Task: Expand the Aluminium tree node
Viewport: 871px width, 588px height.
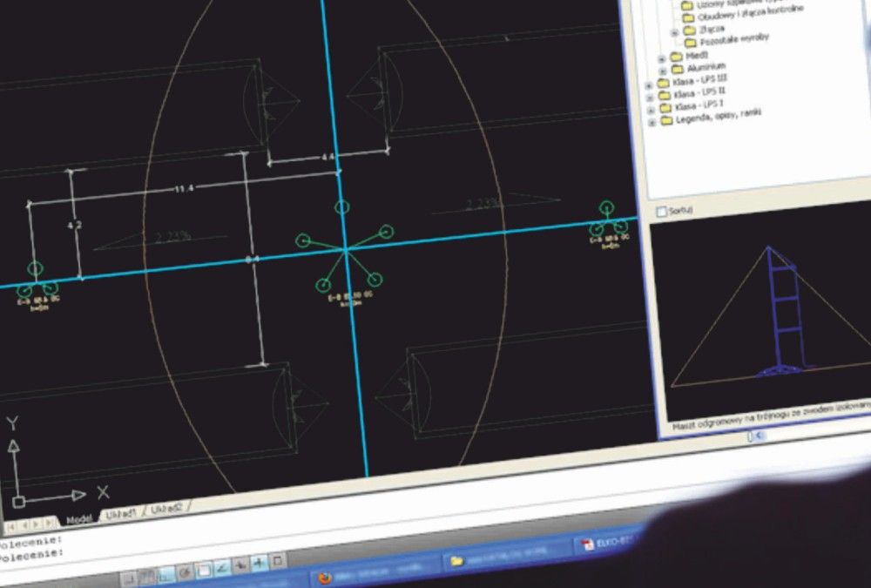Action: [663, 71]
